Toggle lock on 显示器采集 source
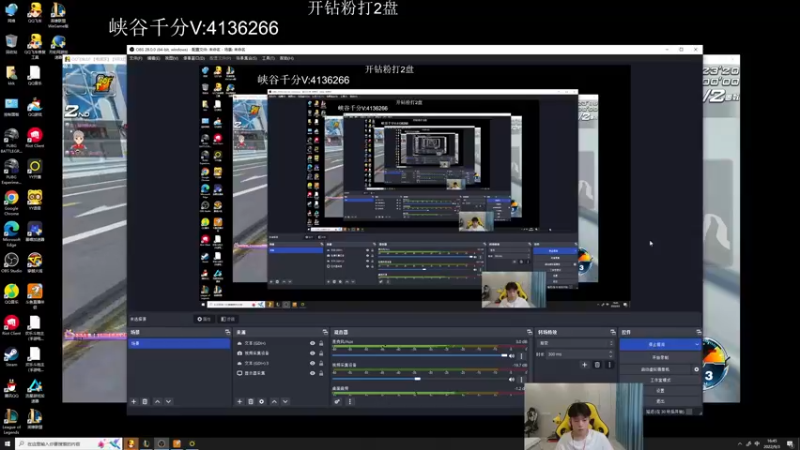Screen dimensions: 800x450 click(x=321, y=373)
